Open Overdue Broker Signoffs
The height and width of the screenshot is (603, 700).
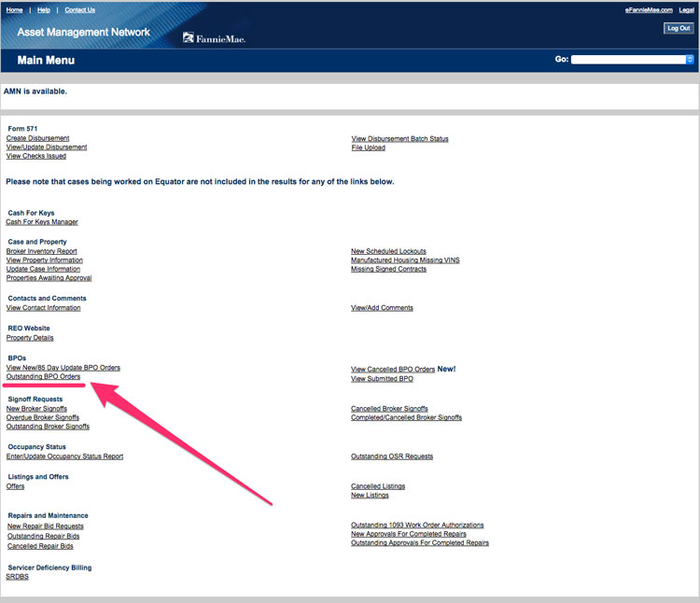pos(42,418)
